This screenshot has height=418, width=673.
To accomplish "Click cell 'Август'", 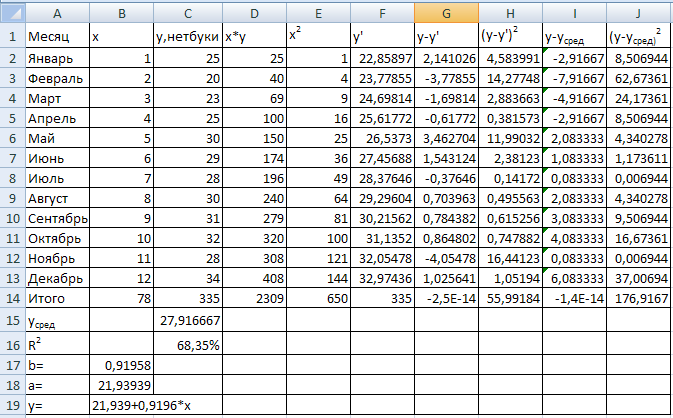I will coord(58,198).
